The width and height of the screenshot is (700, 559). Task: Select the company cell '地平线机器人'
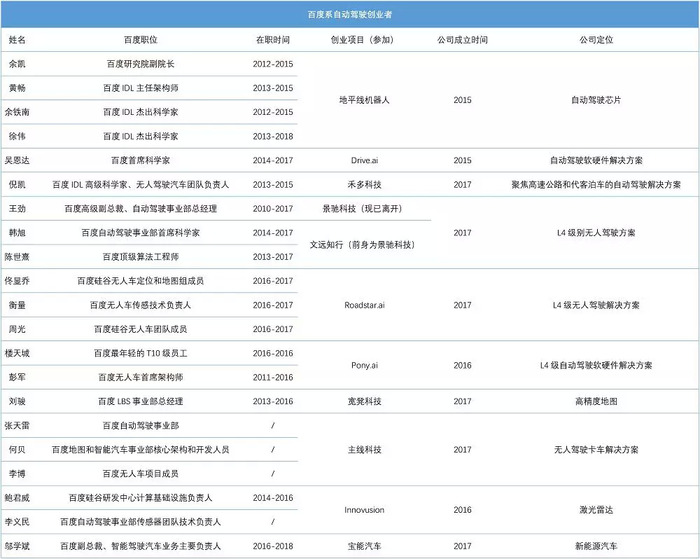(364, 100)
